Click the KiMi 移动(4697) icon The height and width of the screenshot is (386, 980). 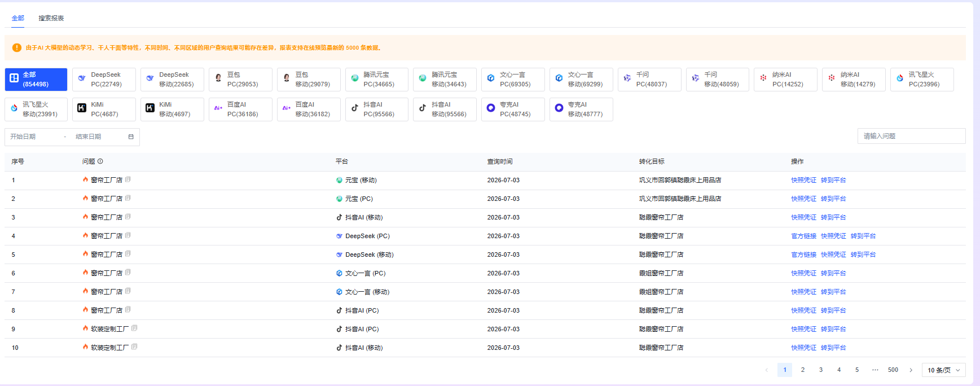tap(150, 108)
